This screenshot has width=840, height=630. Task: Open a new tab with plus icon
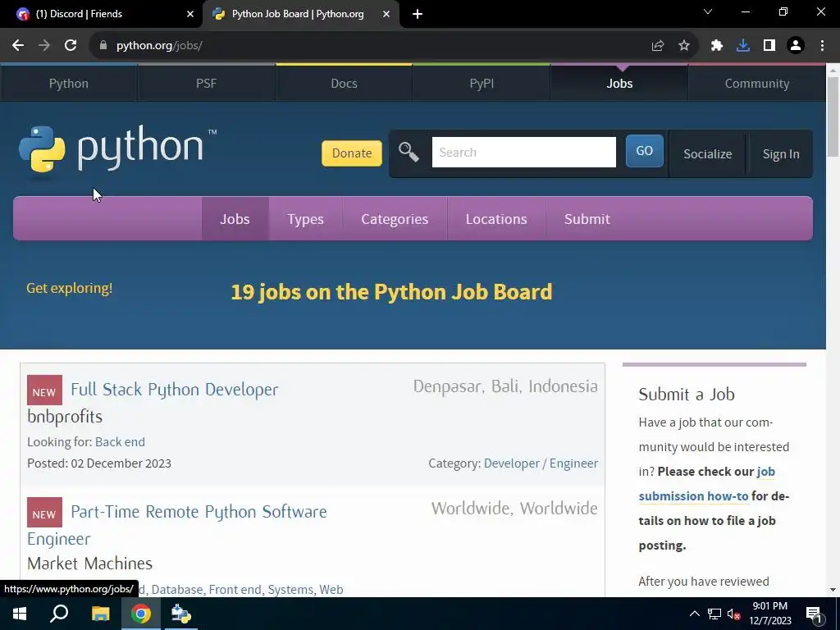418,15
